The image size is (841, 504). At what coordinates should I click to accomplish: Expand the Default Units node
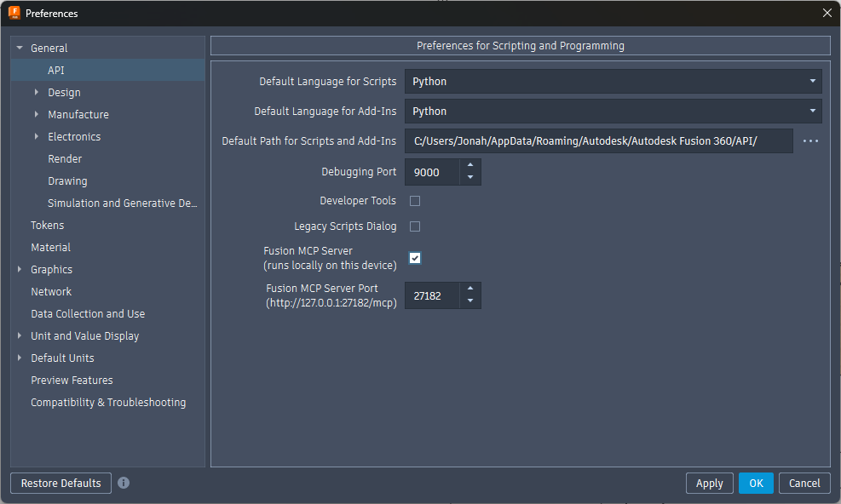20,358
